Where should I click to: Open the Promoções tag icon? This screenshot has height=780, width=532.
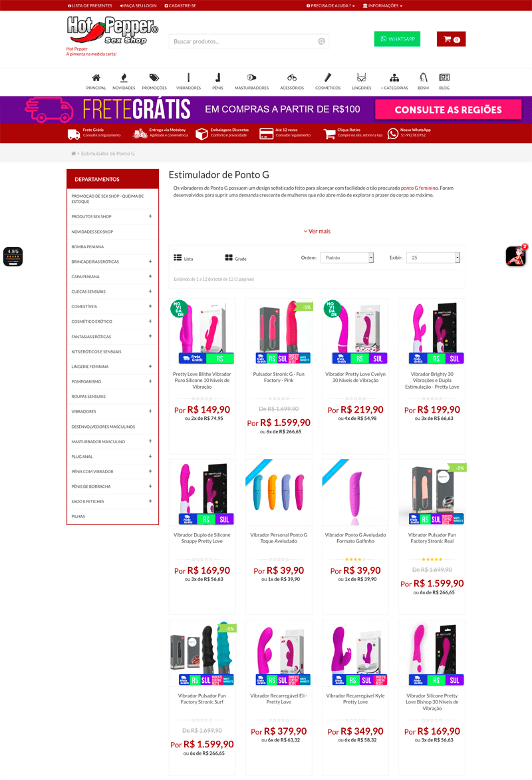point(154,78)
